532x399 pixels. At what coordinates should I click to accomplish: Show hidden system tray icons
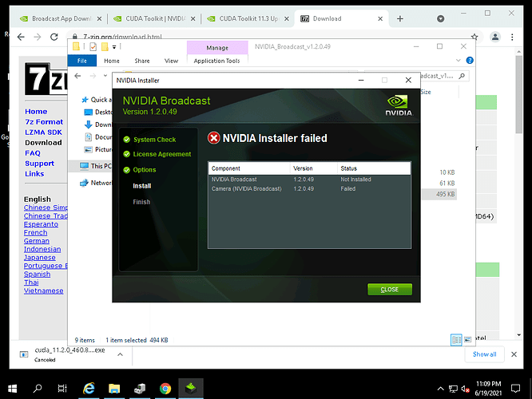(440, 389)
